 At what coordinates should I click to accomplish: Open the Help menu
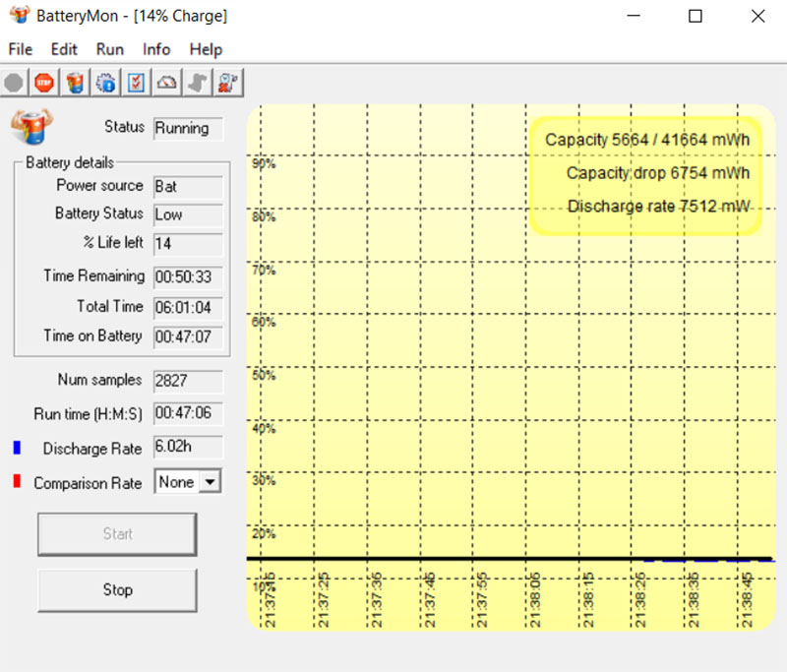[x=206, y=49]
